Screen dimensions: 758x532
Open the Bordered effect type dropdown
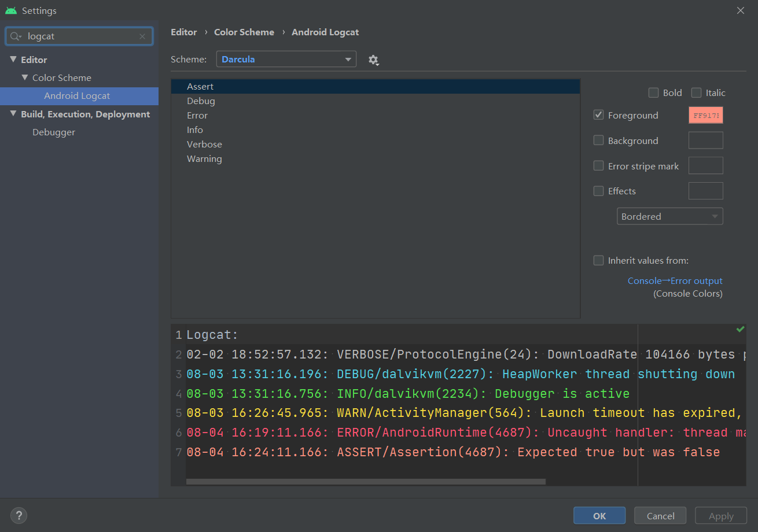coord(670,216)
